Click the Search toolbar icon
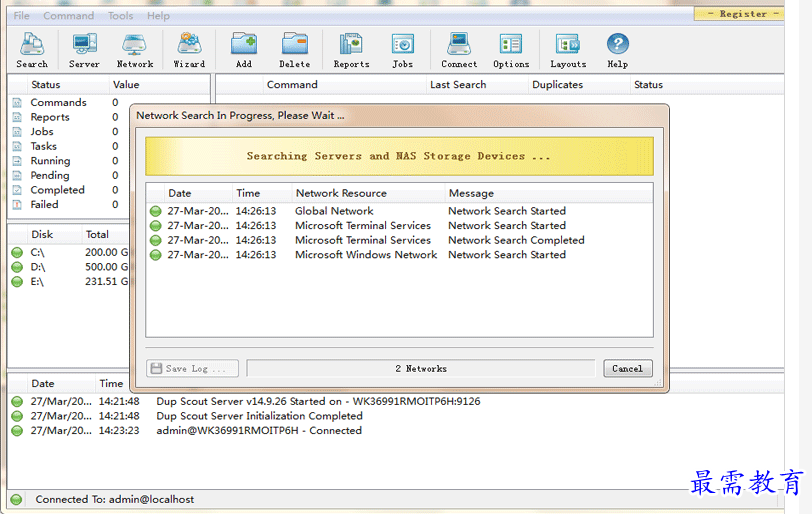The width and height of the screenshot is (812, 514). click(x=32, y=50)
